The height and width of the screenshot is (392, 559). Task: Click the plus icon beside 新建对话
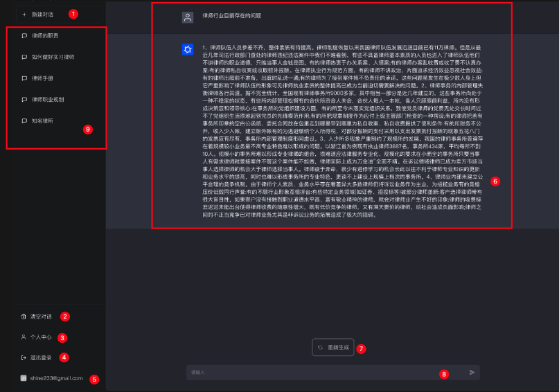click(24, 14)
